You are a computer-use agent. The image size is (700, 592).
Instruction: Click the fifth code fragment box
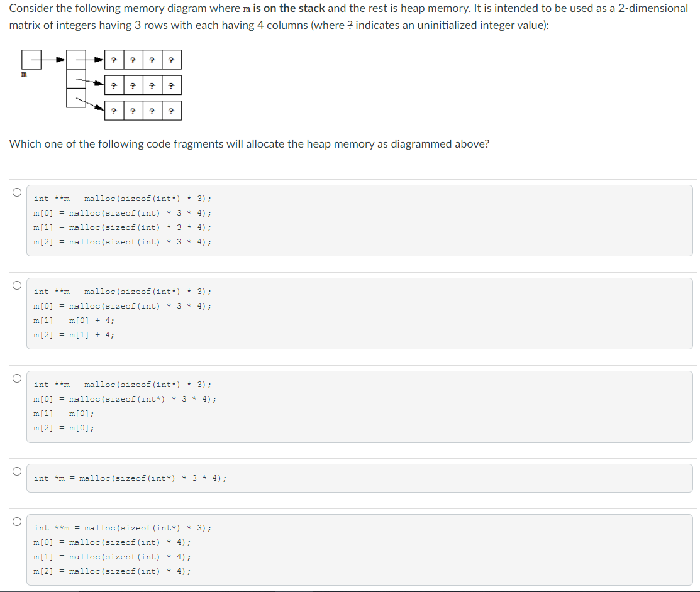click(x=358, y=549)
